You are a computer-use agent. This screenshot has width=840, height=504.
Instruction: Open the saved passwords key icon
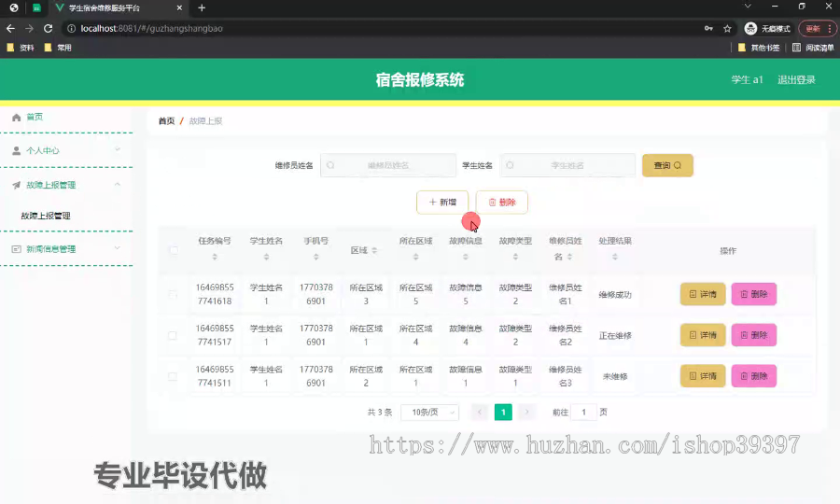tap(708, 29)
